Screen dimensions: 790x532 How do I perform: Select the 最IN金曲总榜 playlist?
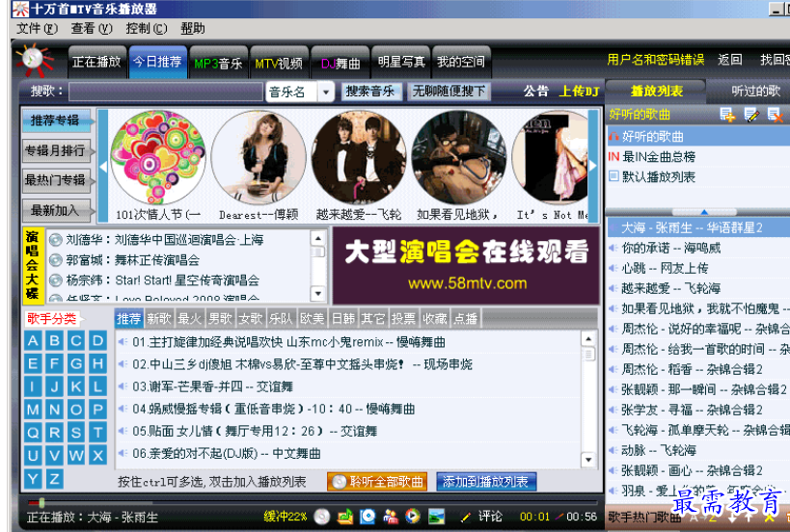[697, 156]
